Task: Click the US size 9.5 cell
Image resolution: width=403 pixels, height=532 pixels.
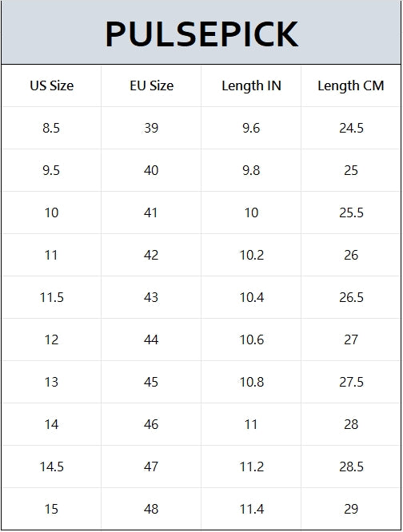Action: click(x=52, y=170)
